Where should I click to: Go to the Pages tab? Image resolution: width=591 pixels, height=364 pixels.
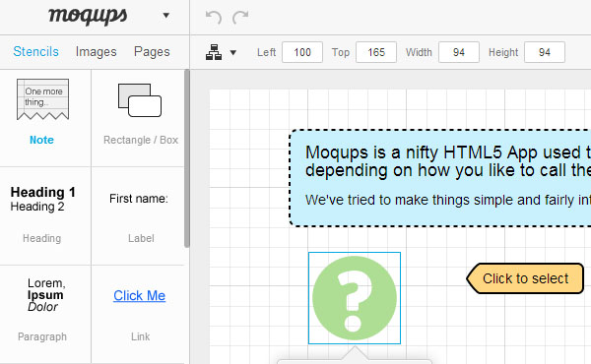coord(152,52)
